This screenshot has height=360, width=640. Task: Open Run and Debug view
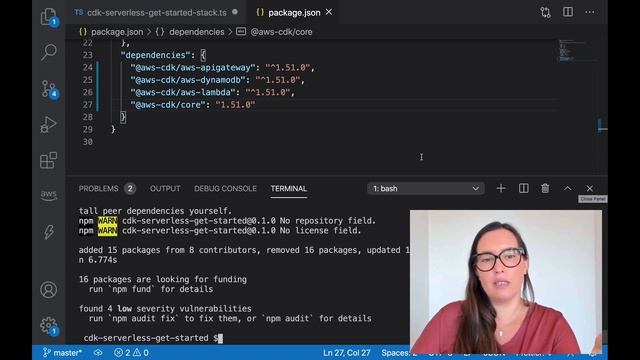tap(49, 124)
